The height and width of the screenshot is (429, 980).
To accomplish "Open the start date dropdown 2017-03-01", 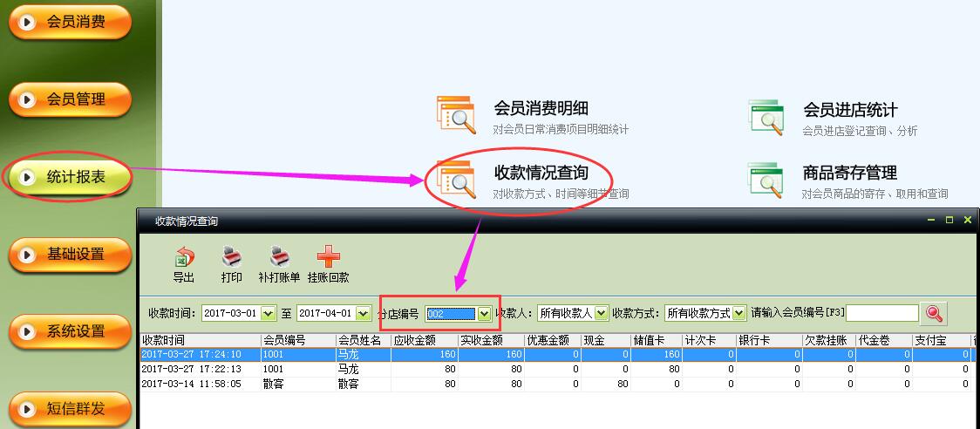I will (x=269, y=313).
